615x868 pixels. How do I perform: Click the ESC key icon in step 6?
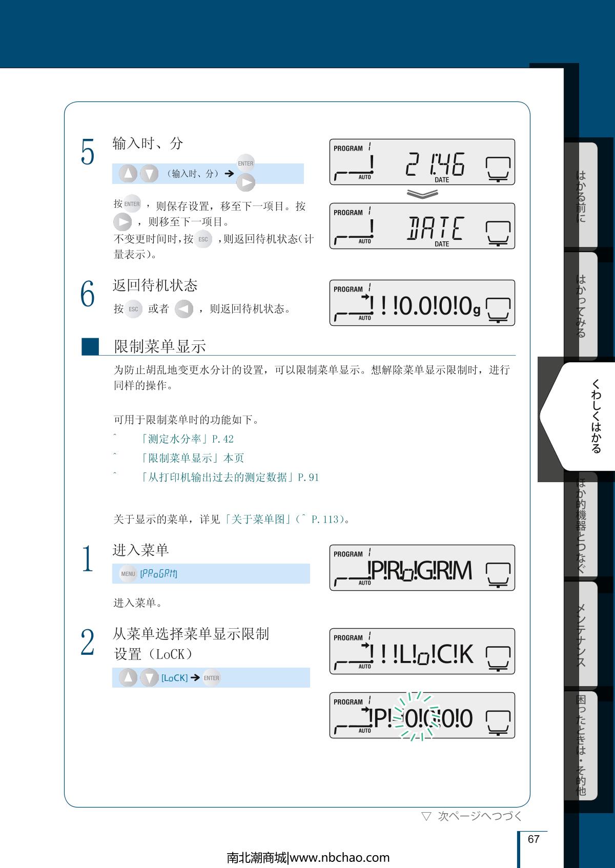click(x=133, y=309)
